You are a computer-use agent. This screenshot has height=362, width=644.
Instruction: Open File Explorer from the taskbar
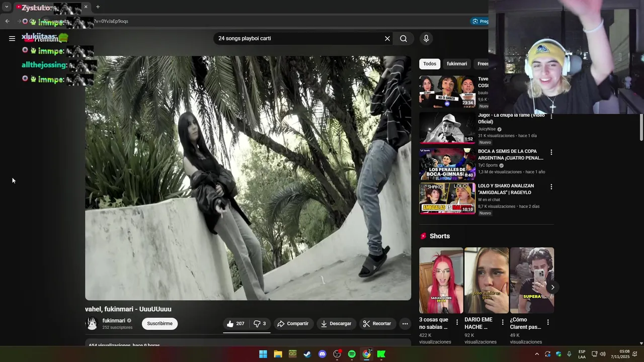(278, 354)
